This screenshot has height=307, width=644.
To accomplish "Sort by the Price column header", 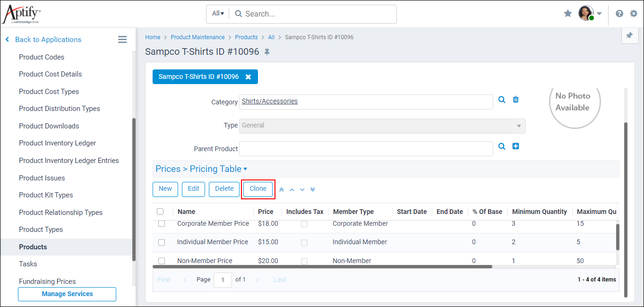I will [x=266, y=212].
